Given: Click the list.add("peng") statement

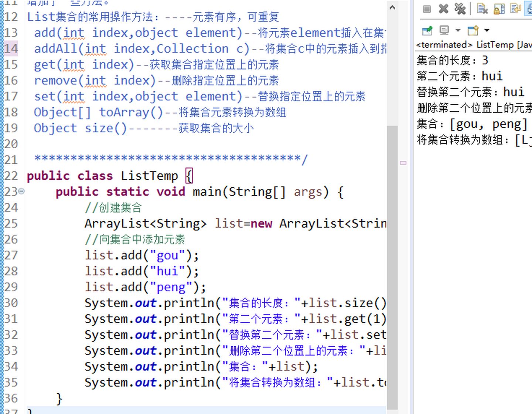Looking at the screenshot, I should point(145,287).
